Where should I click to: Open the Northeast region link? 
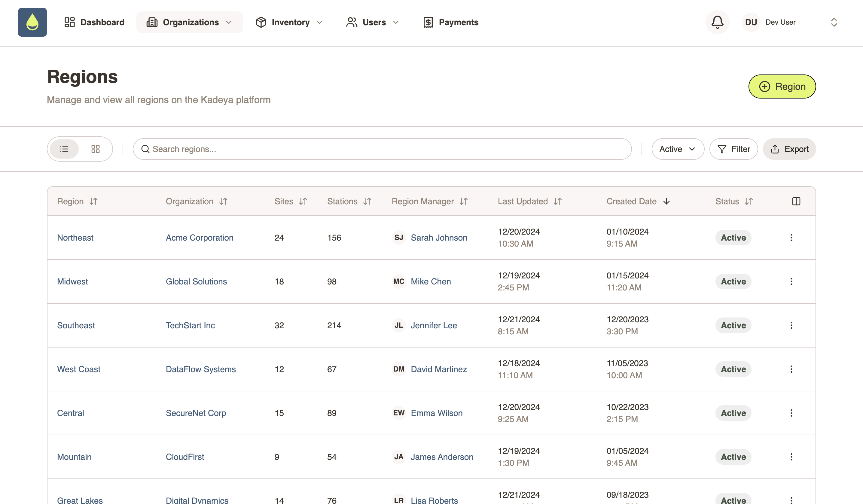pos(75,238)
